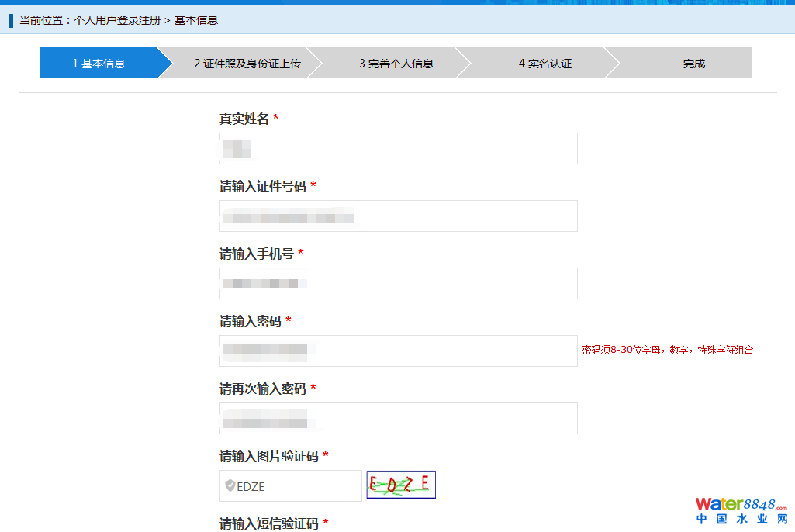The width and height of the screenshot is (795, 532).
Task: Click 基本信息 in the breadcrumb path
Action: click(196, 20)
